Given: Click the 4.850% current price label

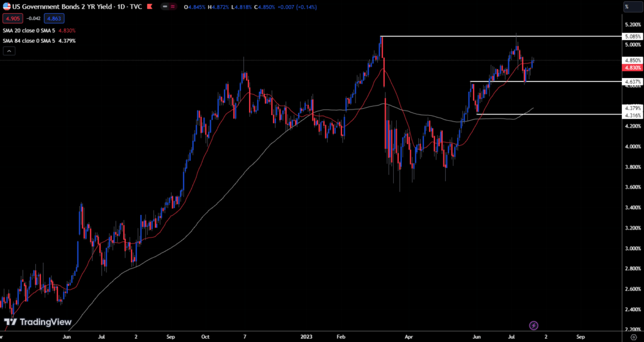Looking at the screenshot, I should pyautogui.click(x=633, y=60).
